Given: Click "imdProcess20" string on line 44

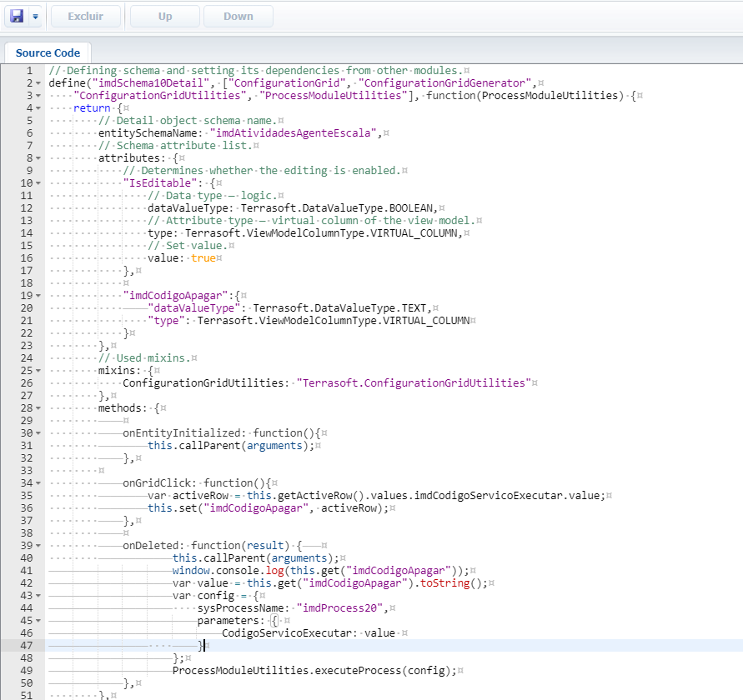Looking at the screenshot, I should tap(339, 608).
